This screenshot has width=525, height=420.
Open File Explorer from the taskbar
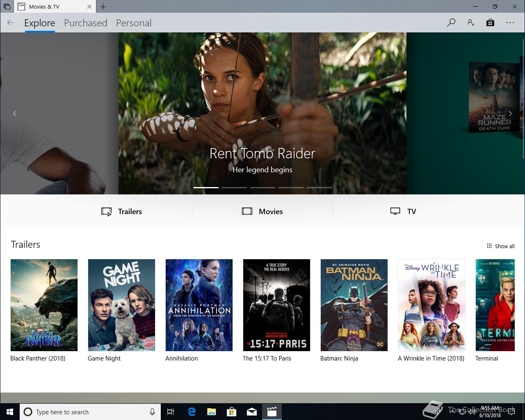pos(211,412)
